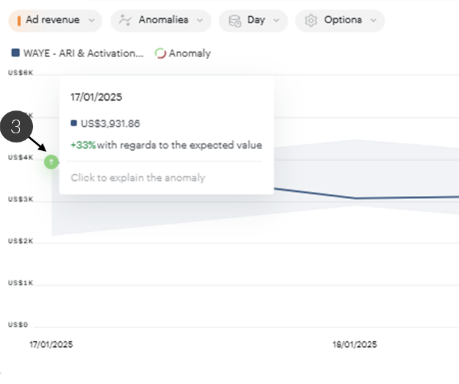Click the blue WAYE legend color square
This screenshot has width=459, height=384.
(x=15, y=53)
